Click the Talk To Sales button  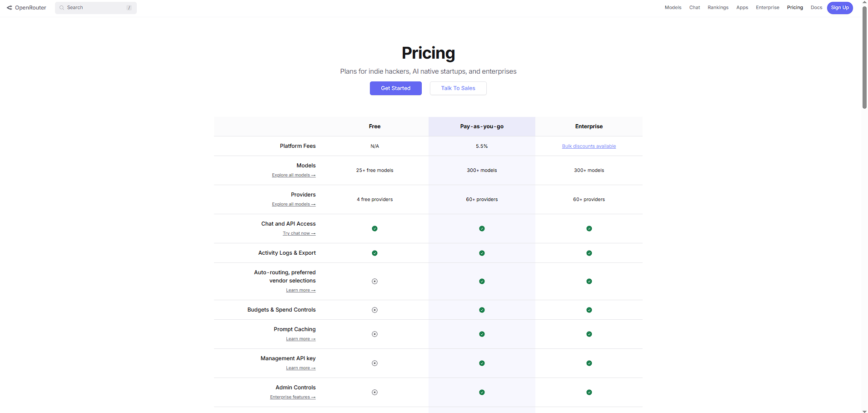pyautogui.click(x=458, y=88)
